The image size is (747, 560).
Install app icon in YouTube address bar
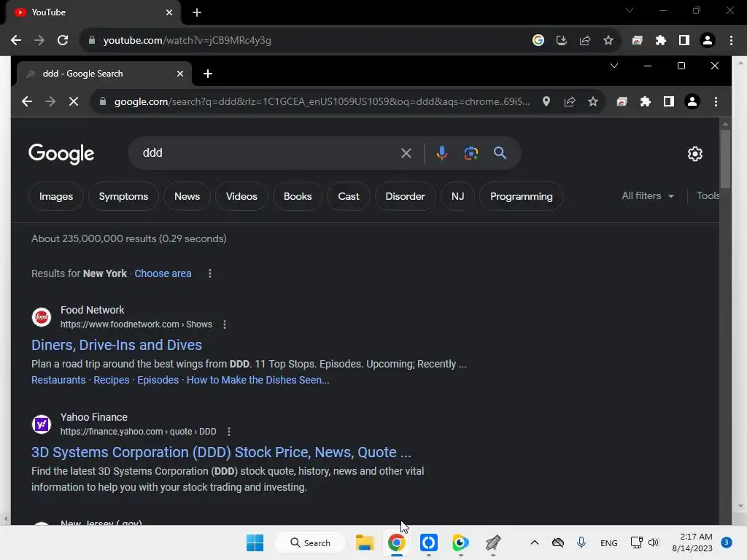tap(562, 41)
